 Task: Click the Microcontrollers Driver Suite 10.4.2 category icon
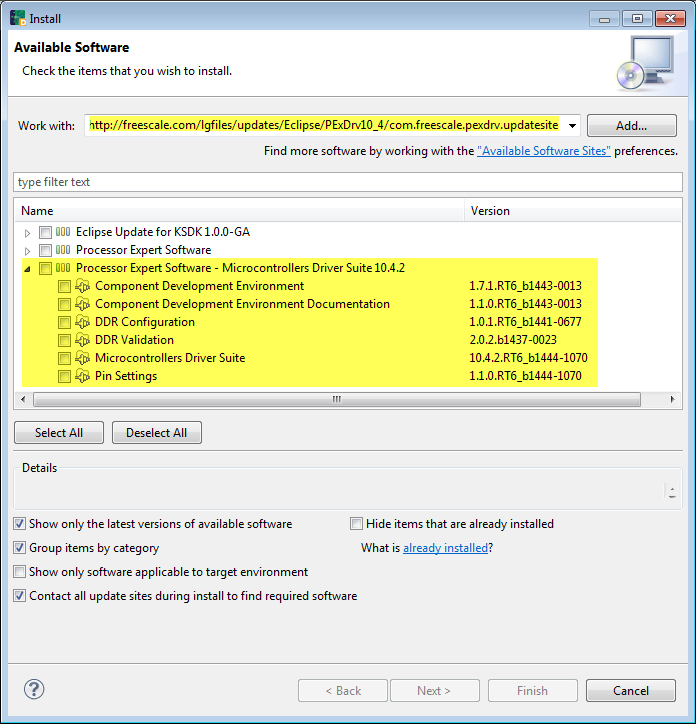click(63, 268)
